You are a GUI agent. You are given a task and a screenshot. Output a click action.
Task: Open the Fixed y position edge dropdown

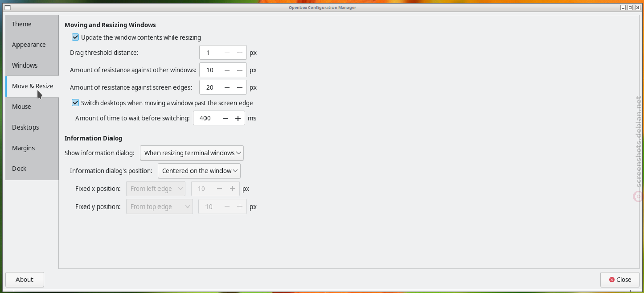(x=160, y=206)
